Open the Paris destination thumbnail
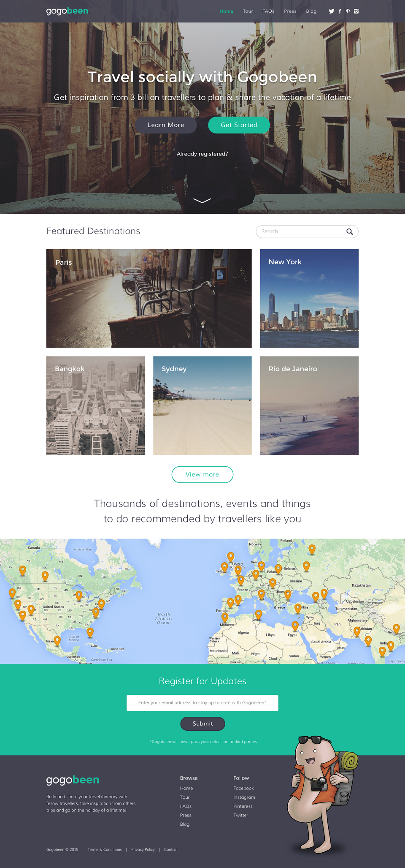 tap(149, 298)
